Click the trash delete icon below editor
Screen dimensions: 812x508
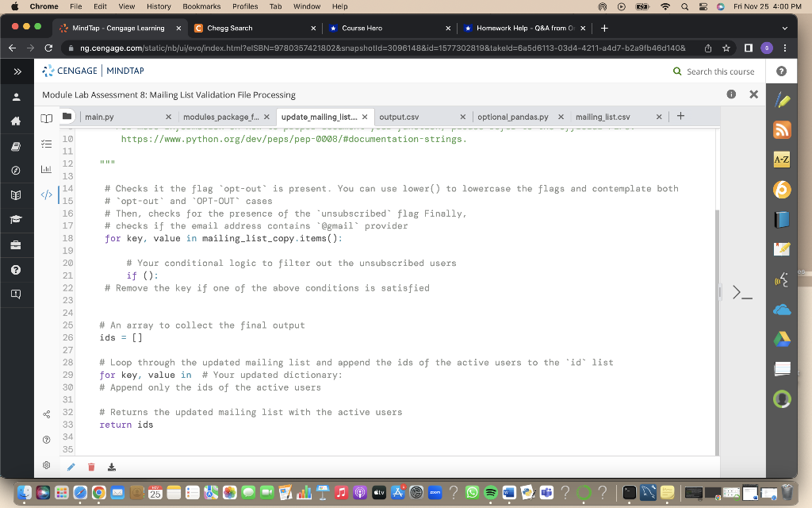pos(91,467)
